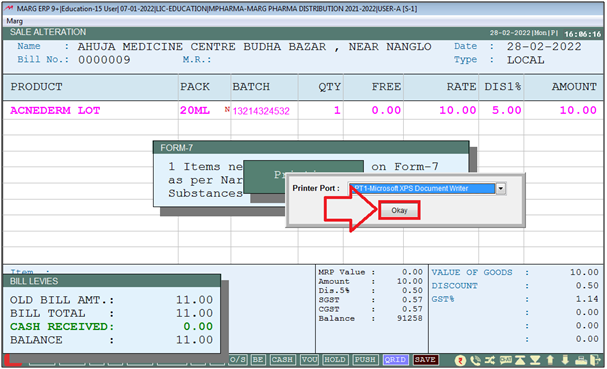Click the Okay button in printer dialog
Image resolution: width=607 pixels, height=369 pixels.
[x=399, y=210]
